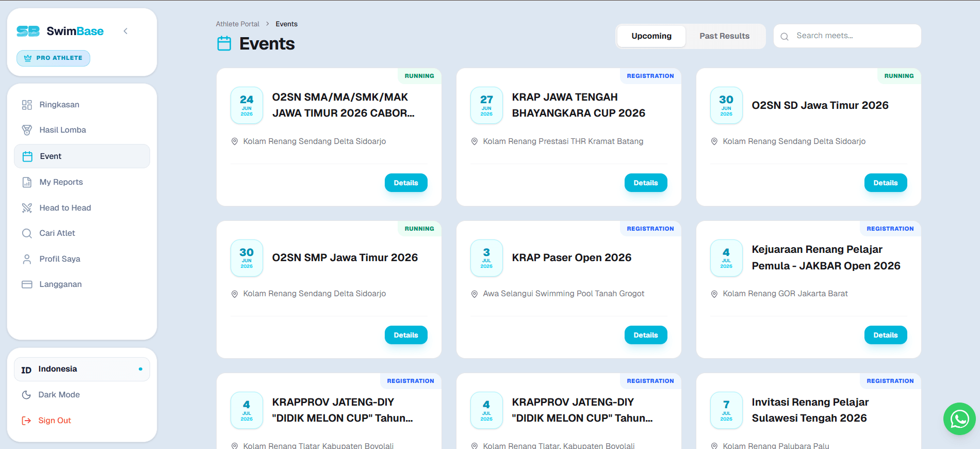Open My Reports in the sidebar
This screenshot has width=980, height=449.
82,182
